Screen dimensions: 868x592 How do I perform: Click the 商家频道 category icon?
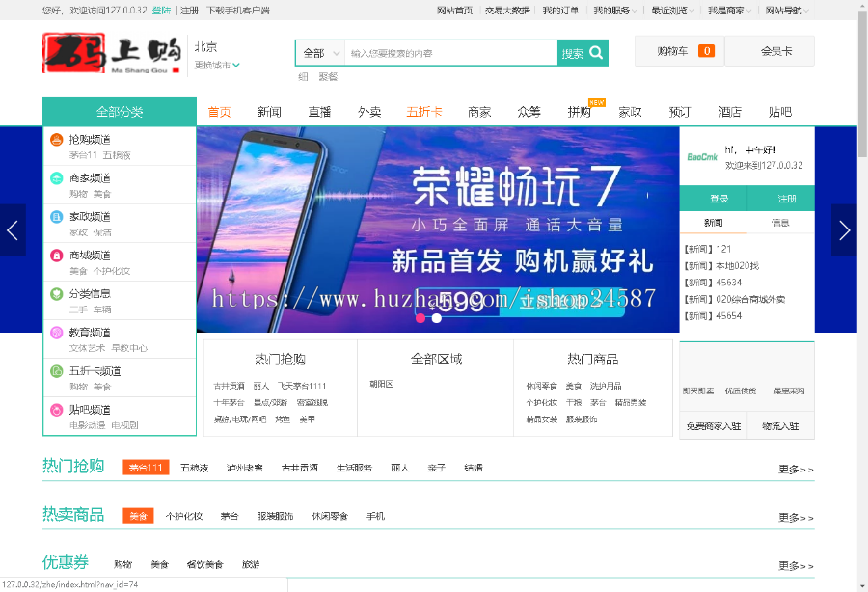57,178
